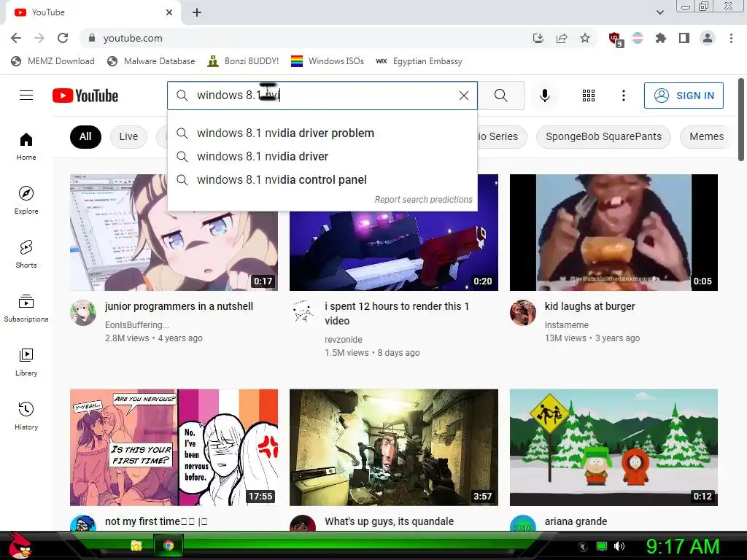Open the Instameme channel name

point(566,324)
